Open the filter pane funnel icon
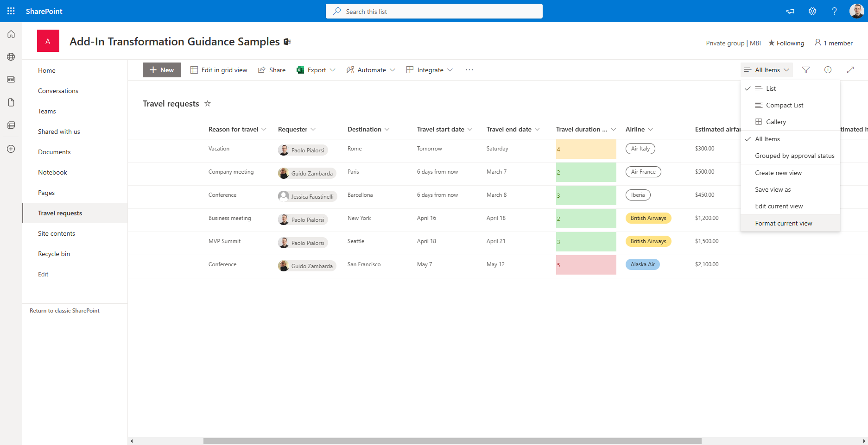This screenshot has height=445, width=868. (x=805, y=70)
